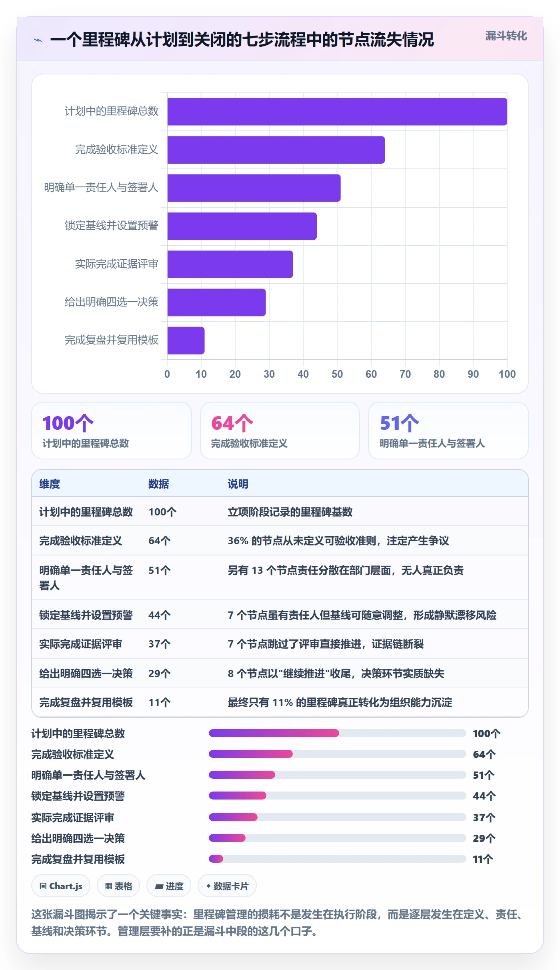Open the 100个 milestone total card
560x970 pixels.
(112, 431)
